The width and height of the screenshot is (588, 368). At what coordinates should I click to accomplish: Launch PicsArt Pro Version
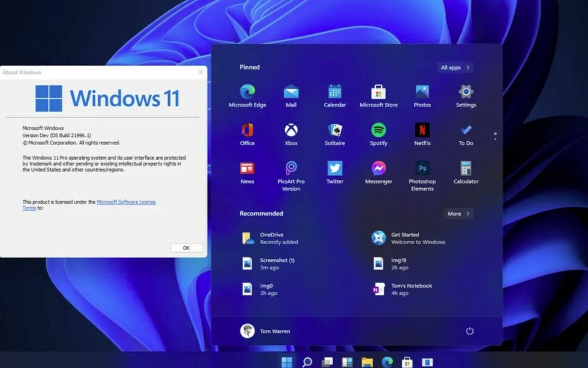291,177
